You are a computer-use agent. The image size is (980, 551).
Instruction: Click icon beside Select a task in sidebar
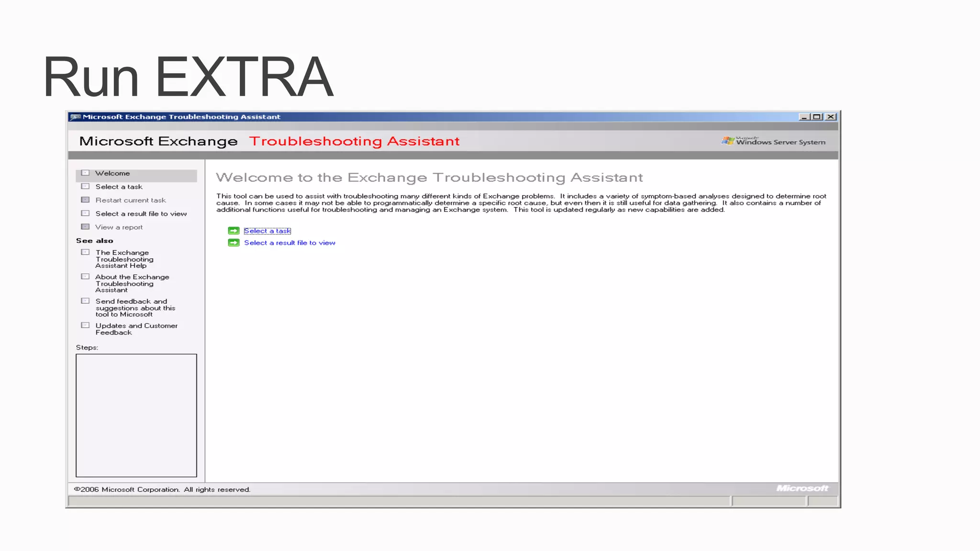(x=85, y=187)
